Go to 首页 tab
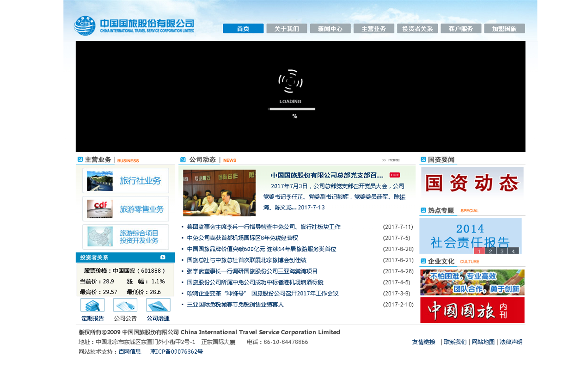Screen dimensions: 587x392 tap(243, 29)
